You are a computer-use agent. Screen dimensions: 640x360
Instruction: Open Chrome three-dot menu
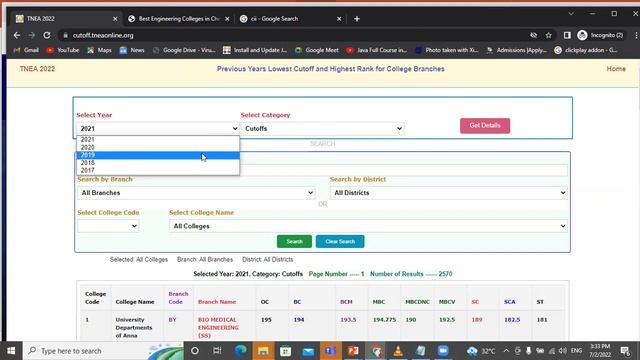(x=636, y=36)
